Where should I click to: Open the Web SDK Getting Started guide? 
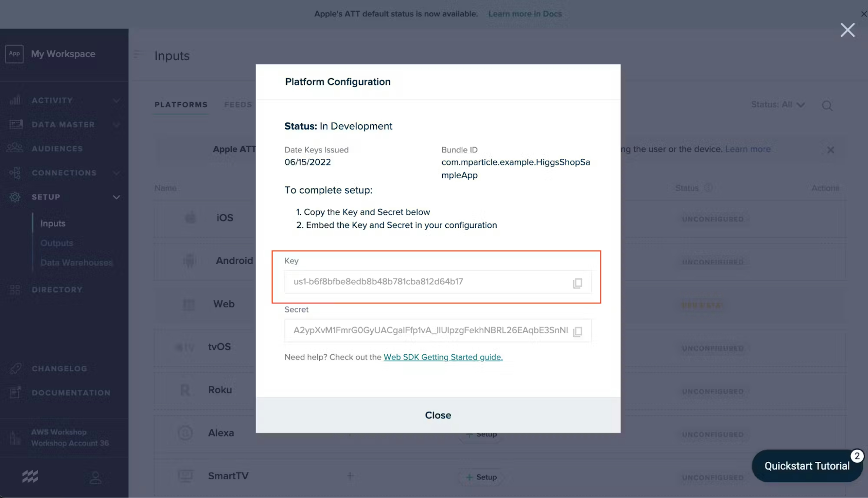[443, 357]
